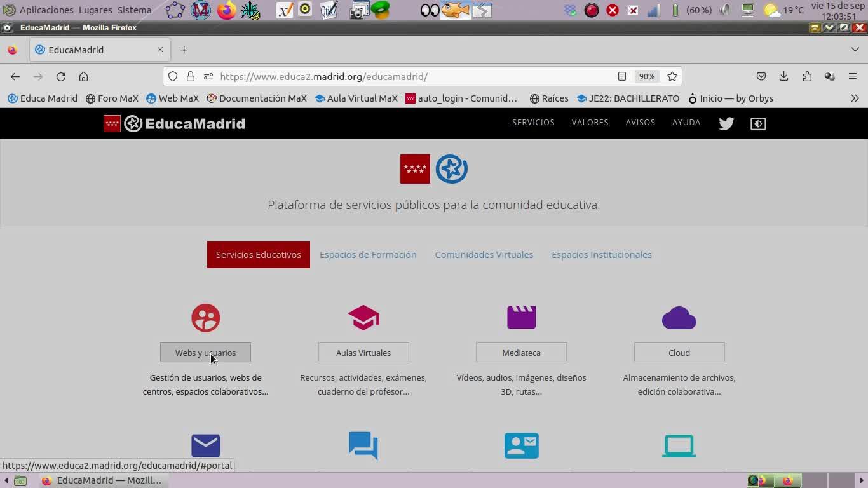Click the contact card service icon
The height and width of the screenshot is (488, 868).
point(521,445)
